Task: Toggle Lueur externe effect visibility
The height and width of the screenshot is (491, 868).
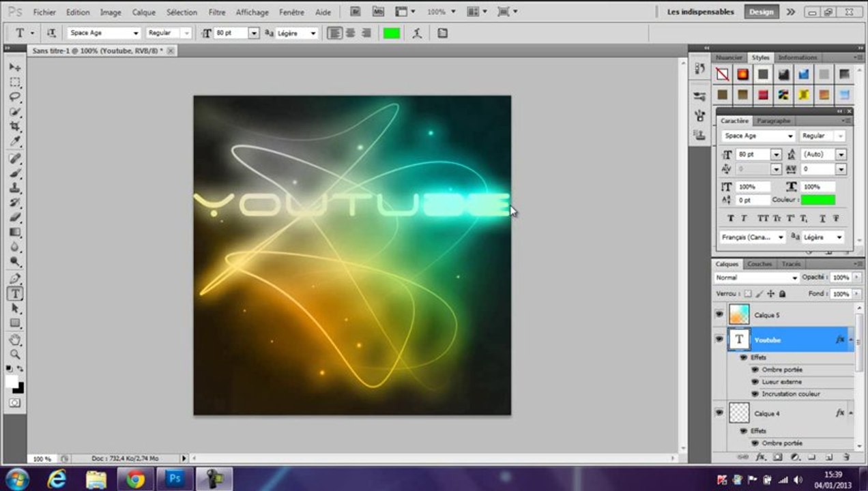Action: pyautogui.click(x=755, y=382)
